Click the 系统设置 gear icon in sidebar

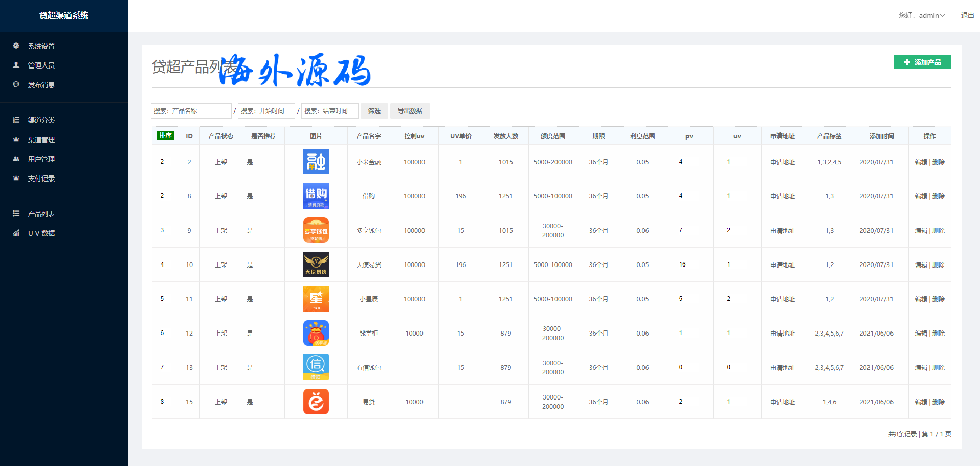click(x=16, y=46)
